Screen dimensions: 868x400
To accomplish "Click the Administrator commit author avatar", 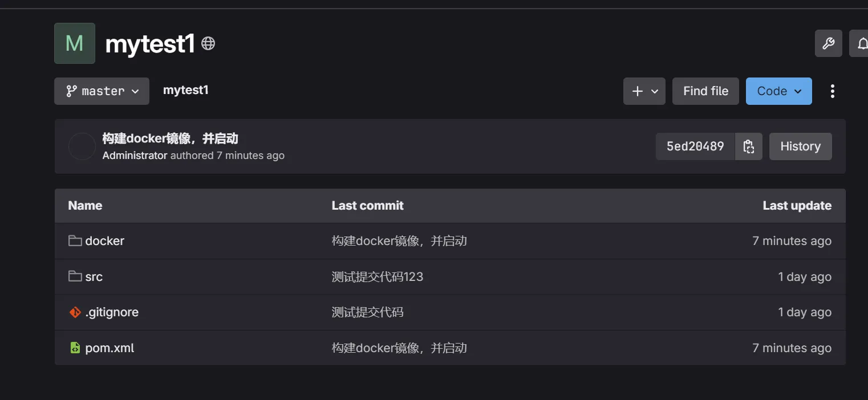I will 82,146.
